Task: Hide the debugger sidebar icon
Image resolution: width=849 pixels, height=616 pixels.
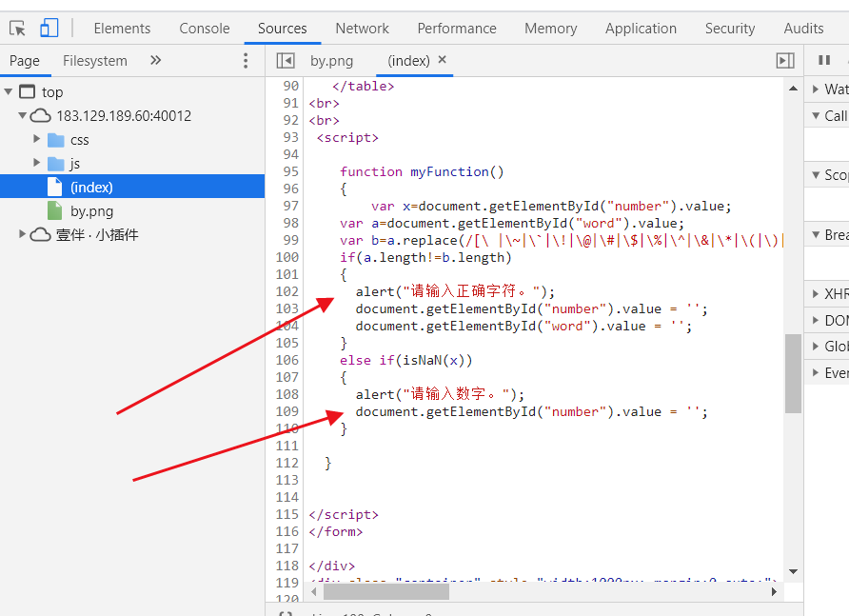Action: [785, 60]
